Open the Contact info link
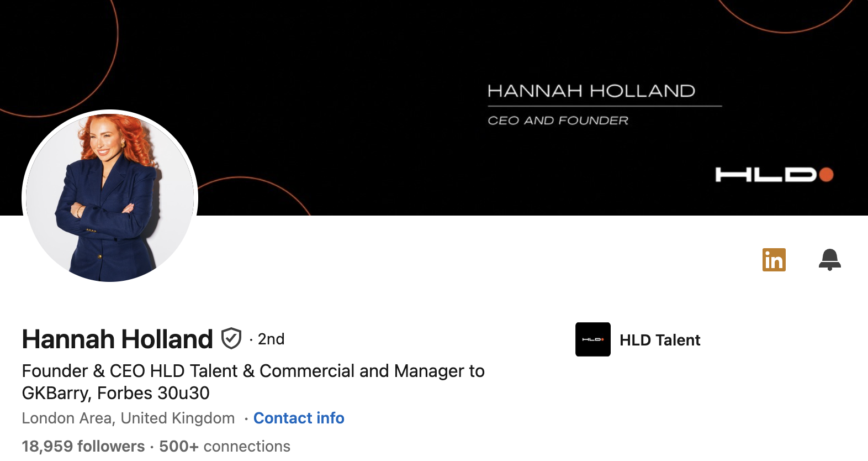Viewport: 868px width, 461px height. 299,418
